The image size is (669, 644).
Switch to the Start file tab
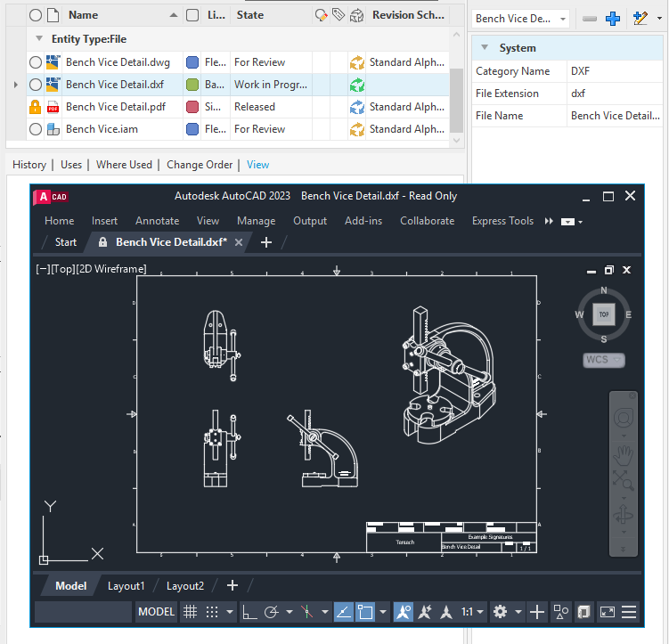click(x=66, y=242)
